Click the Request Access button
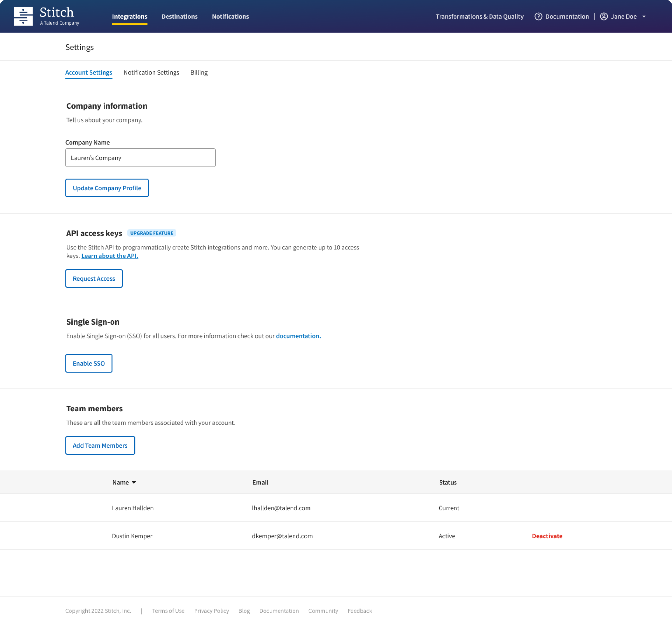 coord(94,279)
